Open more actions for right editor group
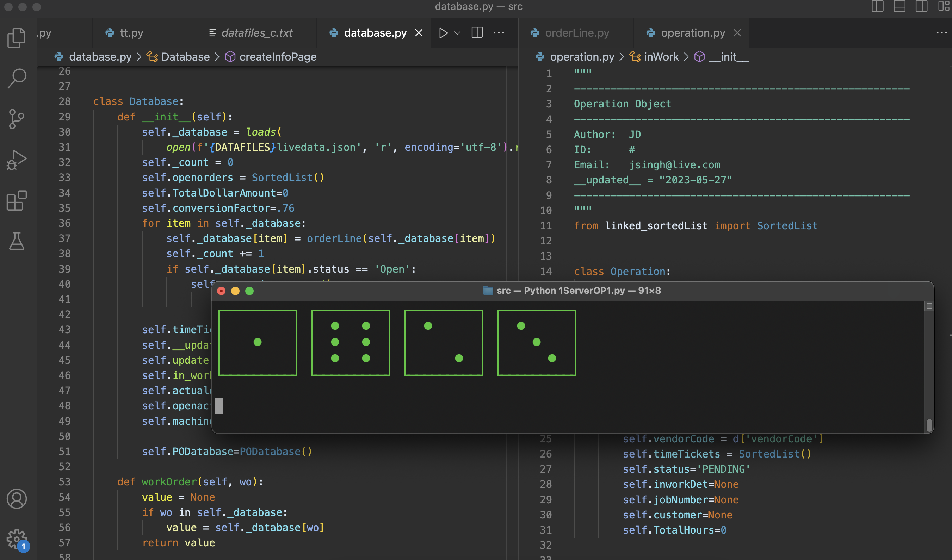This screenshot has height=560, width=952. pos(941,33)
